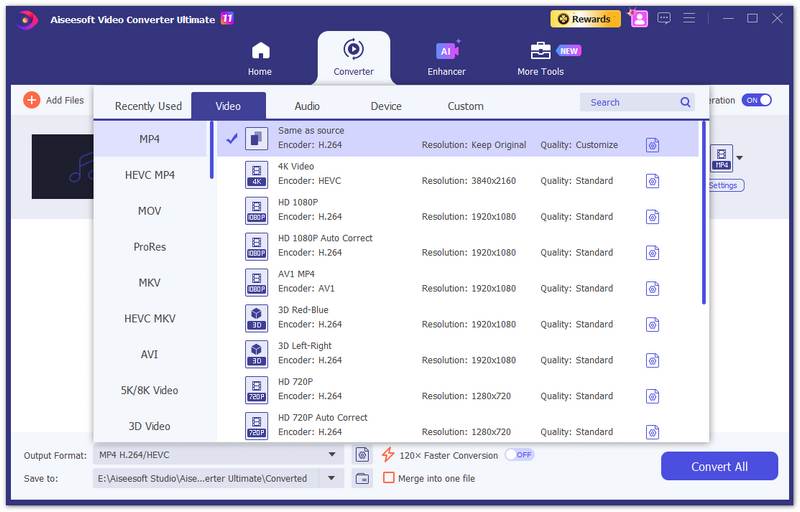
Task: Open the Save to folder icon
Action: pyautogui.click(x=362, y=478)
